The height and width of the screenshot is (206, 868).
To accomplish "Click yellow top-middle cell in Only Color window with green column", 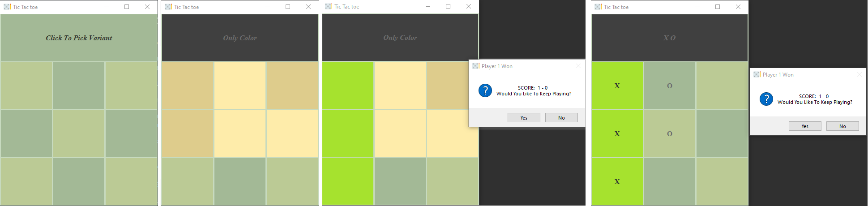I will pyautogui.click(x=400, y=85).
